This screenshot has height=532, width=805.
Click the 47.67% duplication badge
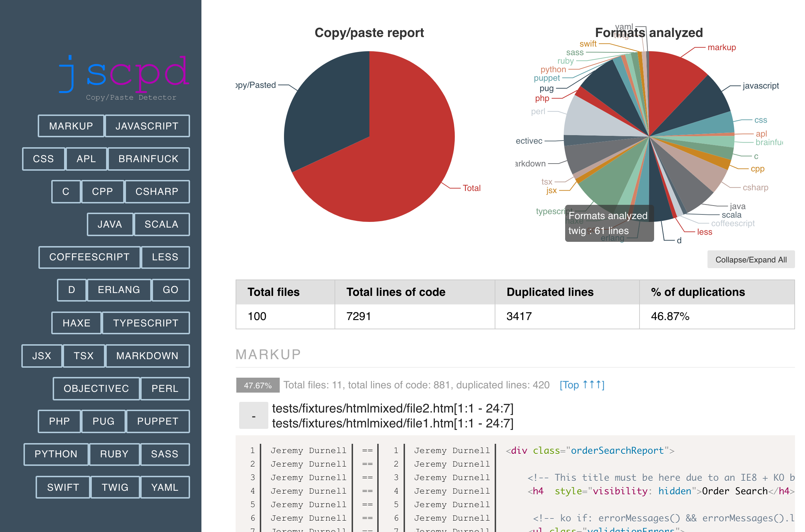click(258, 385)
